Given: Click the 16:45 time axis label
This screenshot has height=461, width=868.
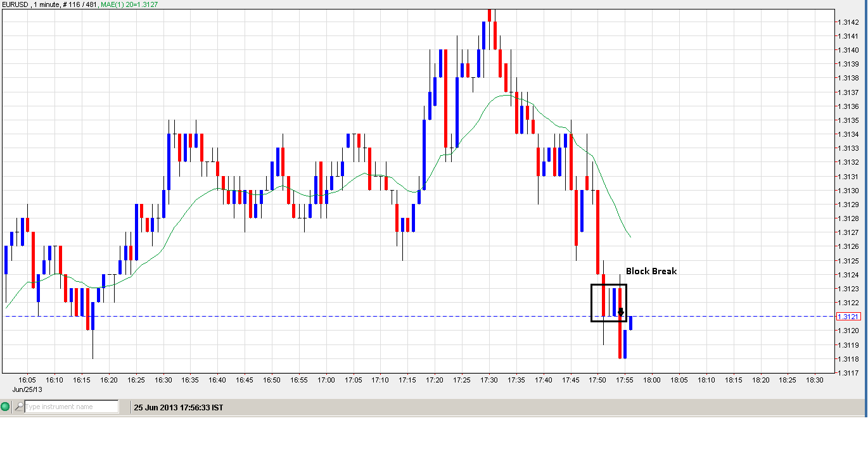Looking at the screenshot, I should (245, 380).
